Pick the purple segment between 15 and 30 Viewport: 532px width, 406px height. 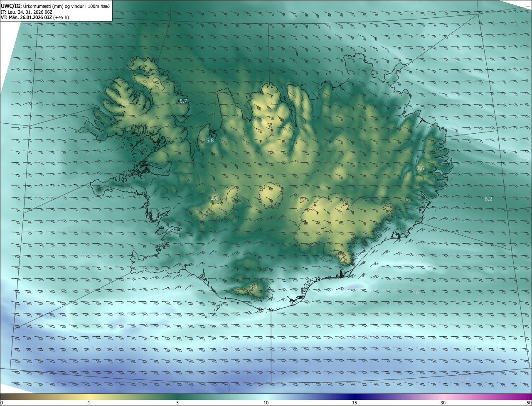[399, 396]
